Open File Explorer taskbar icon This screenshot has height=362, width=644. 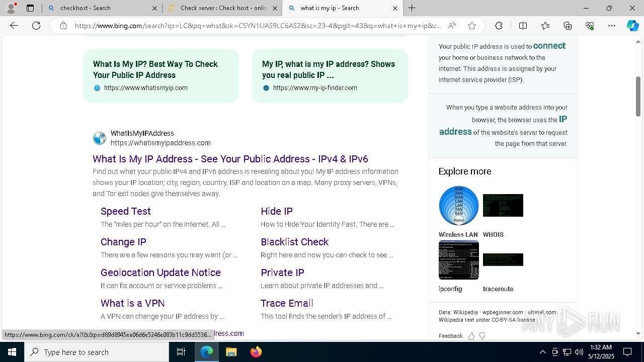tap(231, 352)
